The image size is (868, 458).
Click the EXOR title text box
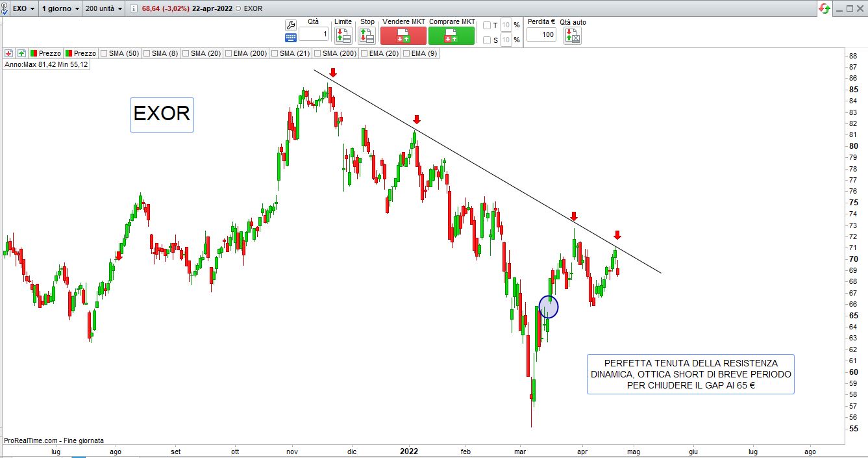pyautogui.click(x=162, y=114)
